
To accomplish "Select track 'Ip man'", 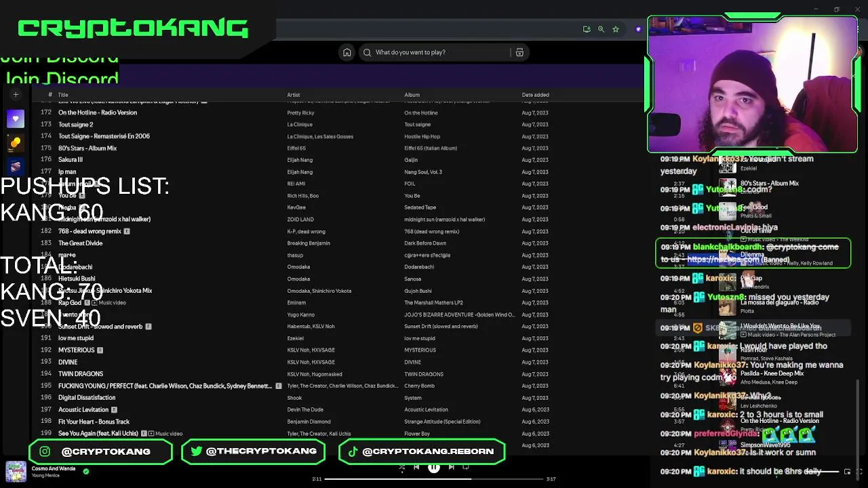I will pyautogui.click(x=67, y=172).
